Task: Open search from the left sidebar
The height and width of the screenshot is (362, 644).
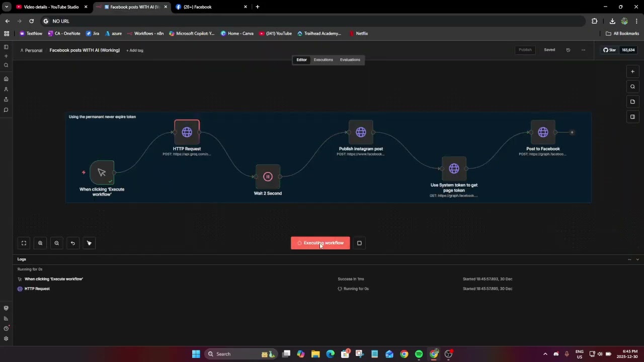Action: click(x=6, y=65)
